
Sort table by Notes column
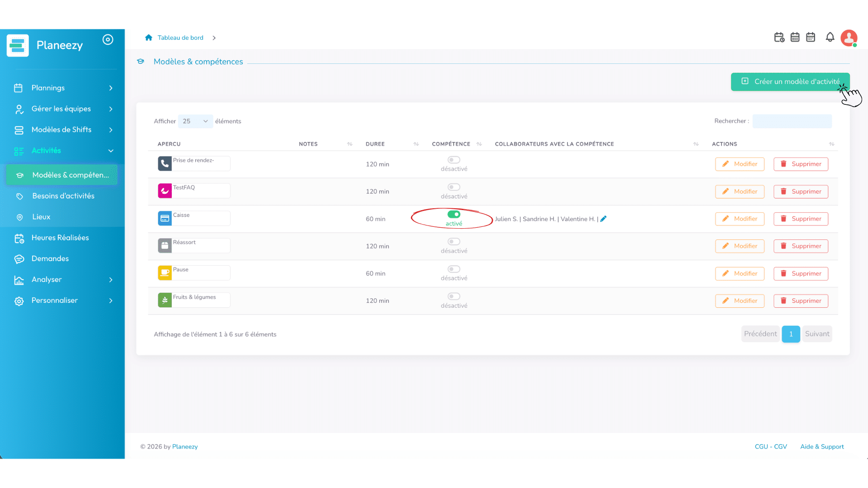point(349,144)
